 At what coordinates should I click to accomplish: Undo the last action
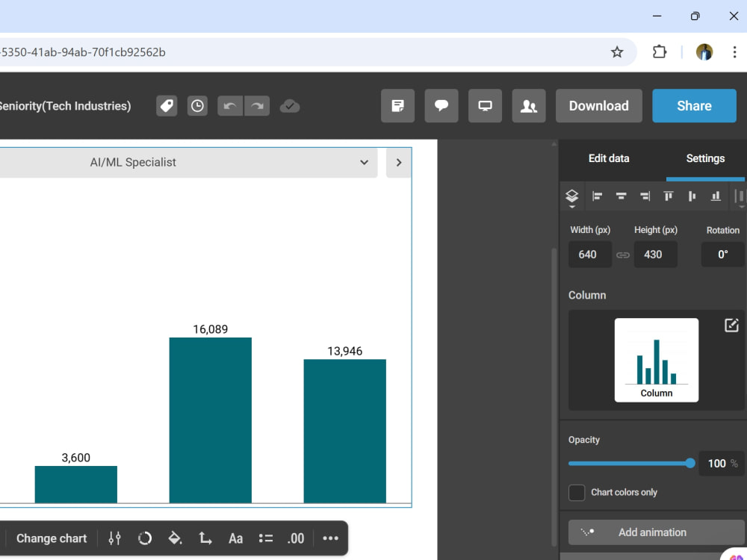pyautogui.click(x=230, y=106)
